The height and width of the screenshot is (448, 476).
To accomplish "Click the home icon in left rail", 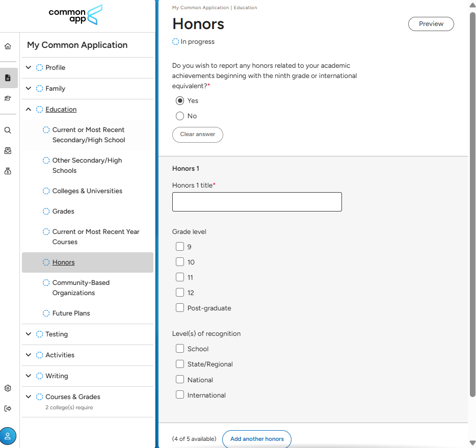I will click(8, 46).
